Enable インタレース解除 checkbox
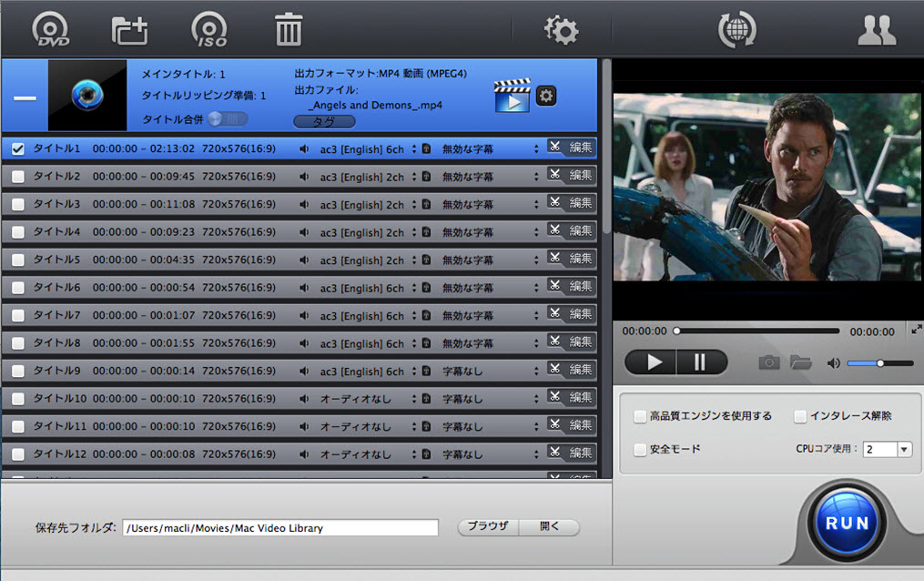 tap(800, 416)
